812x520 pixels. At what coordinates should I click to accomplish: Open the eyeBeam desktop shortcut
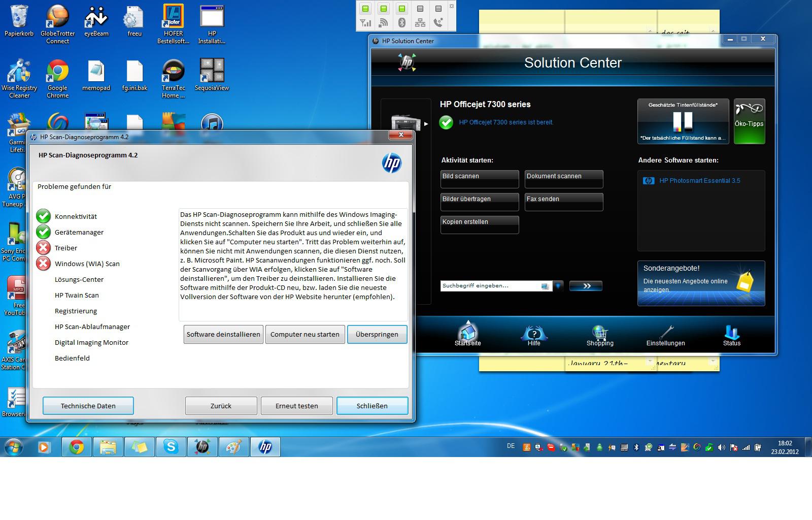point(96,21)
